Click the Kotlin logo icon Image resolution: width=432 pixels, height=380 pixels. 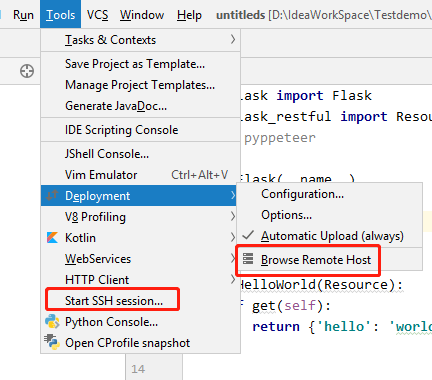[52, 237]
